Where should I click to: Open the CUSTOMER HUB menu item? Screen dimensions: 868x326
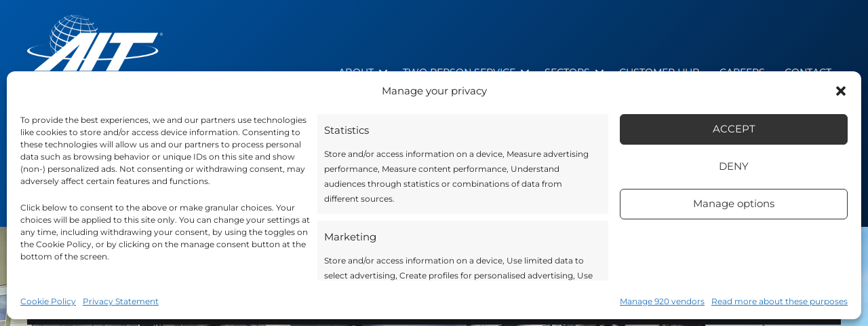pyautogui.click(x=659, y=71)
